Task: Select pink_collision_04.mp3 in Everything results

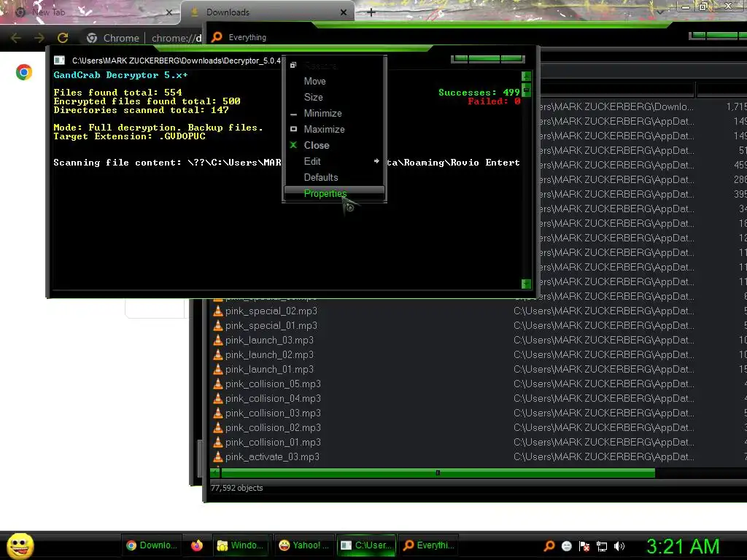Action: click(273, 399)
